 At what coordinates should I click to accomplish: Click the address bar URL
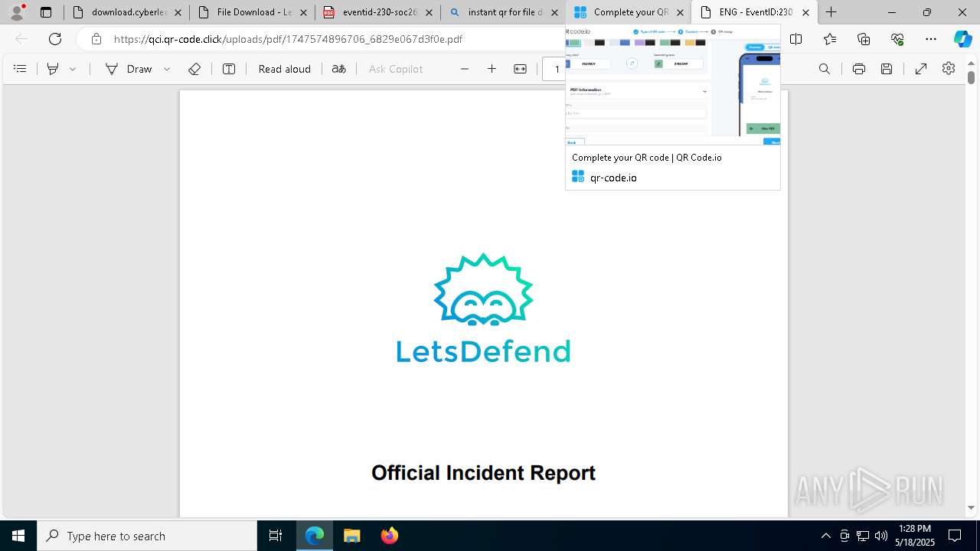coord(288,39)
